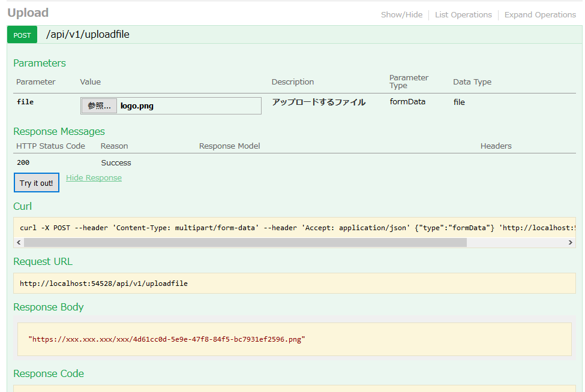Click the Parameter column header
This screenshot has width=585, height=392.
point(36,82)
